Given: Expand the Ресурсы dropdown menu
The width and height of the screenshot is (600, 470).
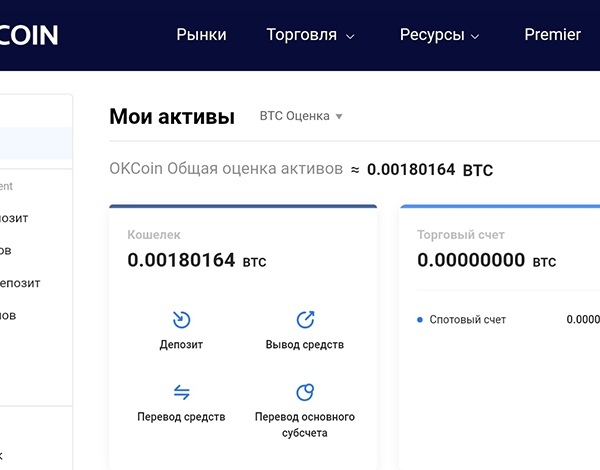Looking at the screenshot, I should (x=440, y=35).
